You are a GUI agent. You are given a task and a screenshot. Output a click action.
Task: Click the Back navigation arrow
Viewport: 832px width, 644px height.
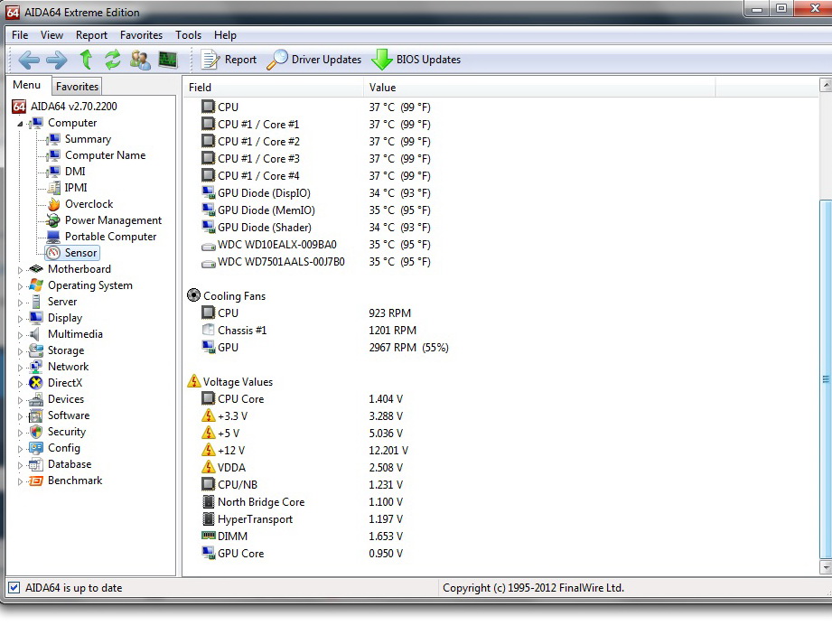click(29, 60)
